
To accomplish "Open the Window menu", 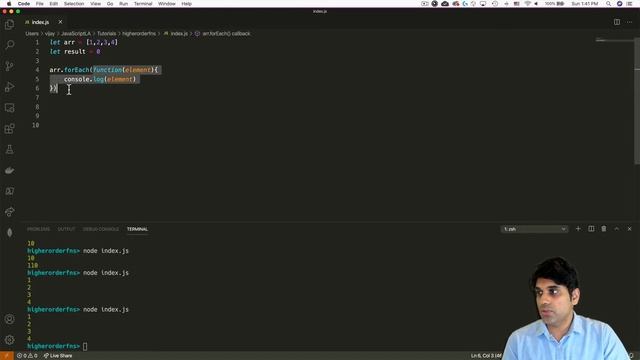I will coord(167,4).
